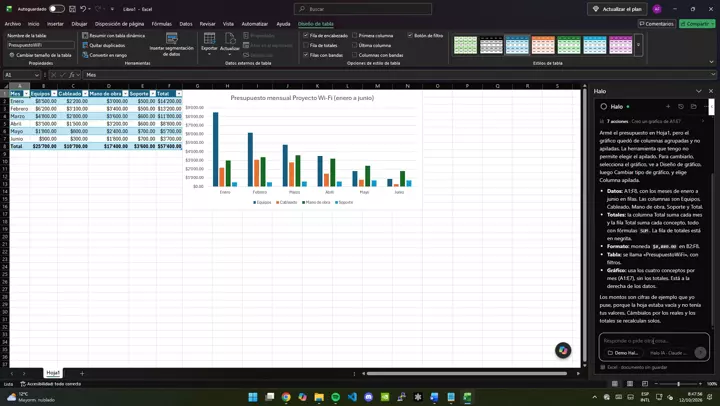Click Demo Hal... folder chip in Halo
Image resolution: width=720 pixels, height=406 pixels.
(623, 353)
